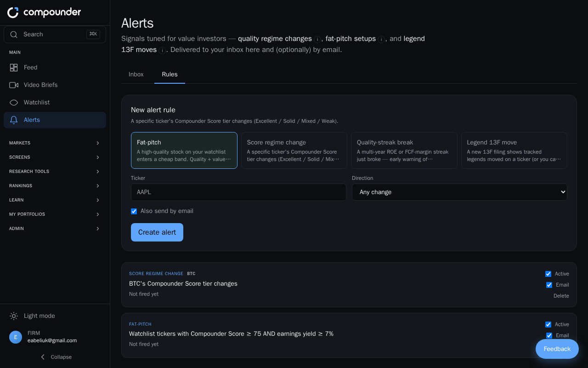
Task: Click the BTC's Compounder Score tier changes text
Action: pos(183,284)
